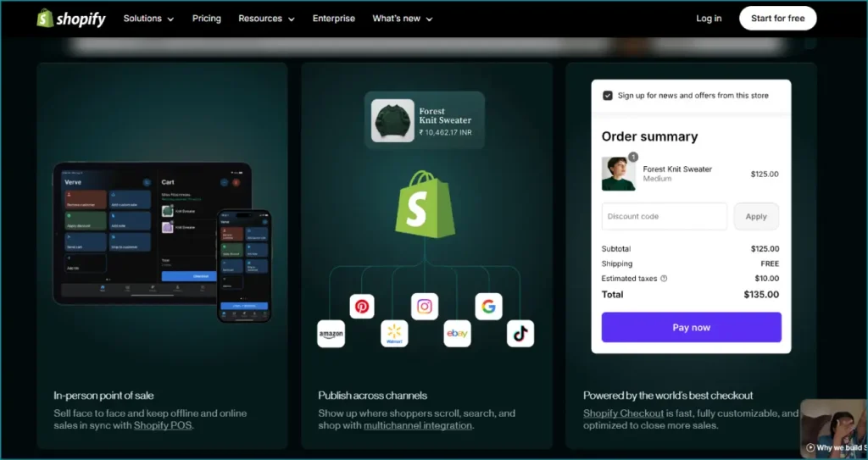Image resolution: width=868 pixels, height=460 pixels.
Task: Select the eBay channel icon
Action: [x=457, y=334]
